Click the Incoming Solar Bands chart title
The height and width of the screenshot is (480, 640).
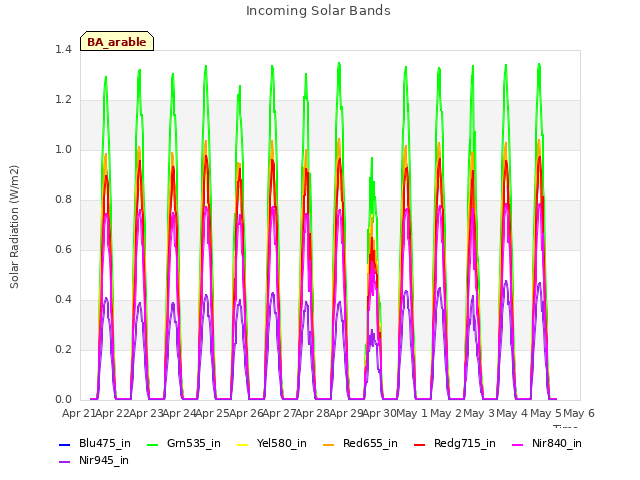pos(318,11)
